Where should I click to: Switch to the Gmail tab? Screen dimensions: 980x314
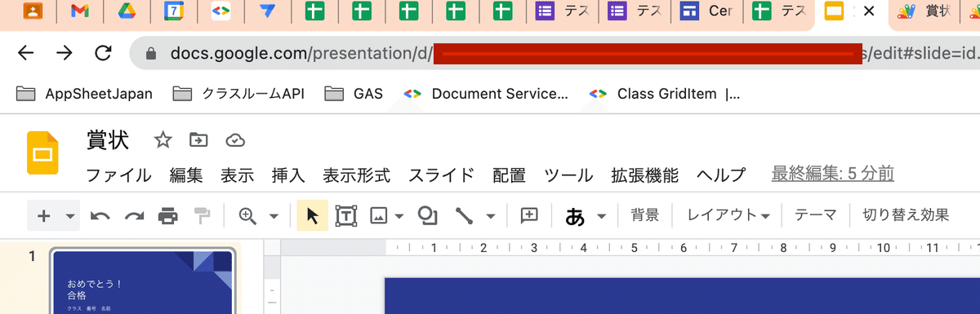[79, 11]
